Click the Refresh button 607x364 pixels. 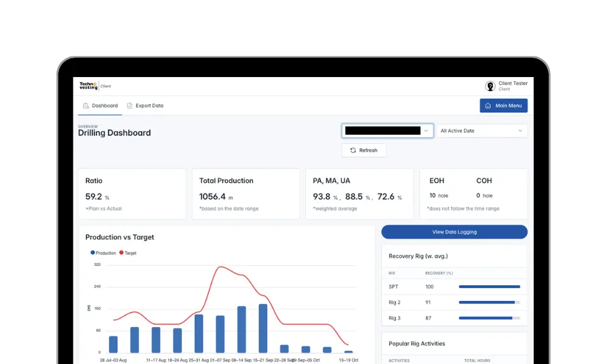coord(364,150)
